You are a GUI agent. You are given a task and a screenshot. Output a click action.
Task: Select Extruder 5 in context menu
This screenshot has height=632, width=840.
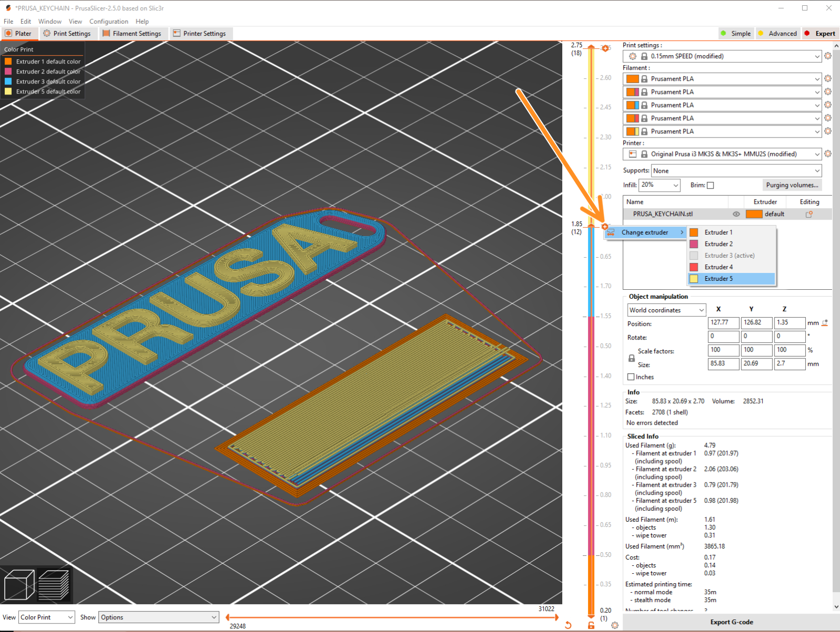click(x=731, y=279)
